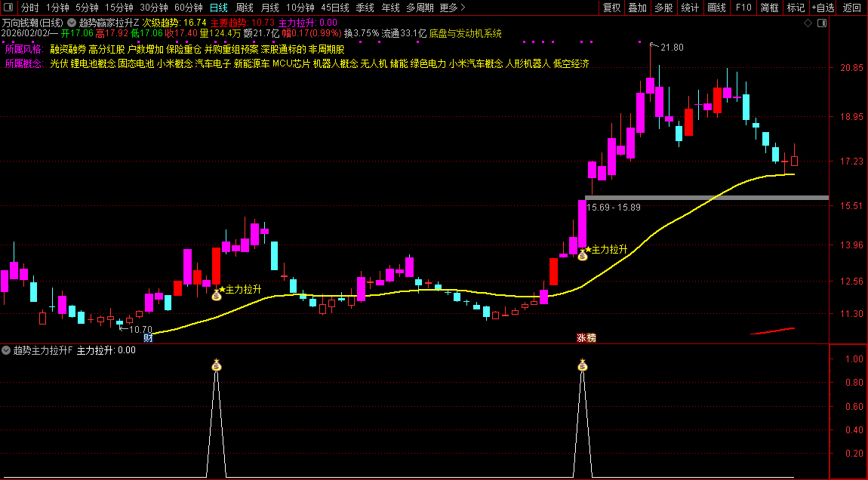Switch to 周线 weekly chart
Image resolution: width=868 pixels, height=480 pixels.
tap(244, 8)
